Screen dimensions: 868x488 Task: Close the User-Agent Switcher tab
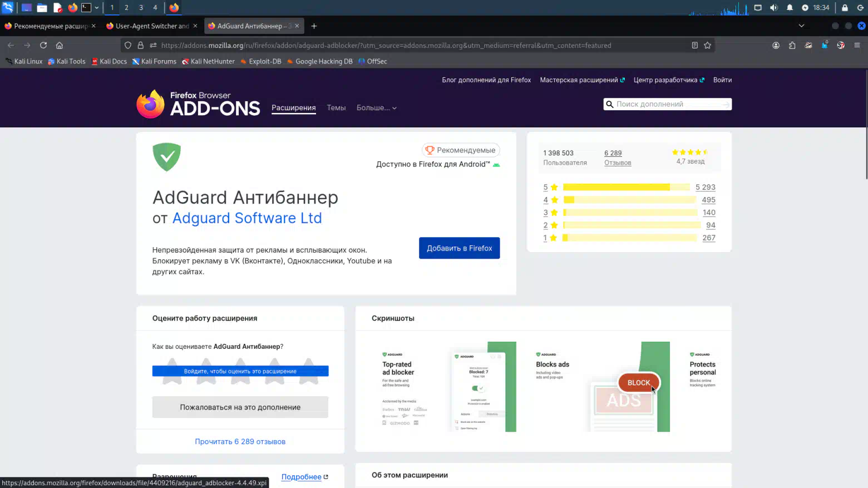click(x=195, y=26)
